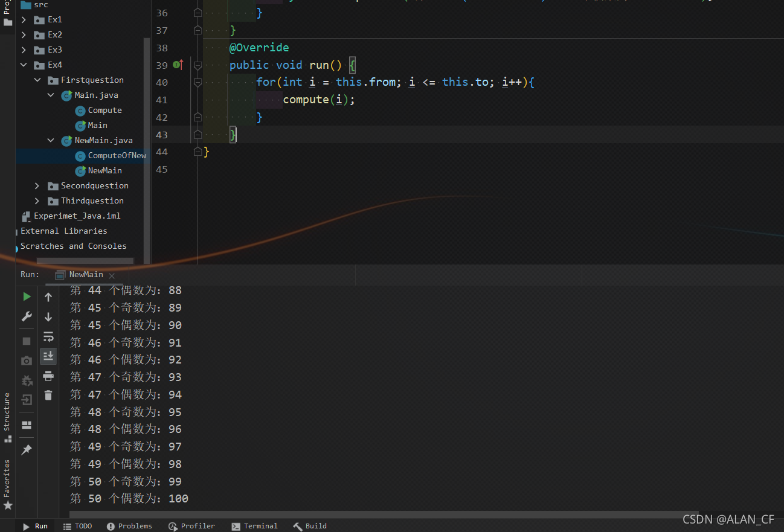Open the Terminal tool window
Viewport: 784px width, 532px height.
254,526
